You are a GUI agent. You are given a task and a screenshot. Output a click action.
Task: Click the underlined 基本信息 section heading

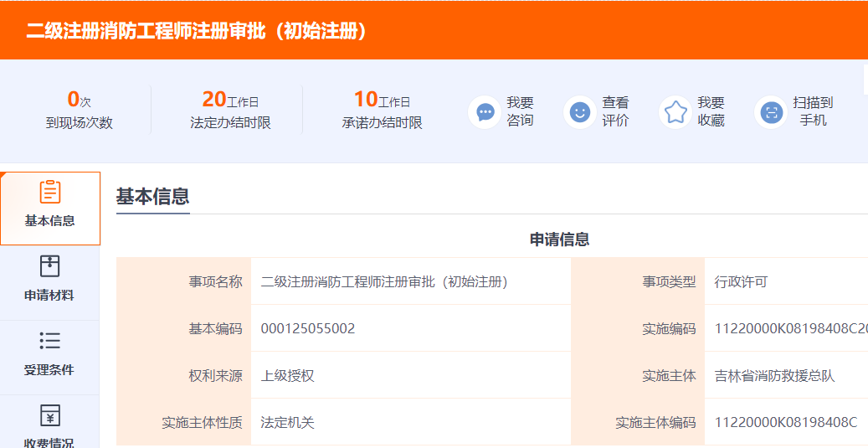coord(152,197)
